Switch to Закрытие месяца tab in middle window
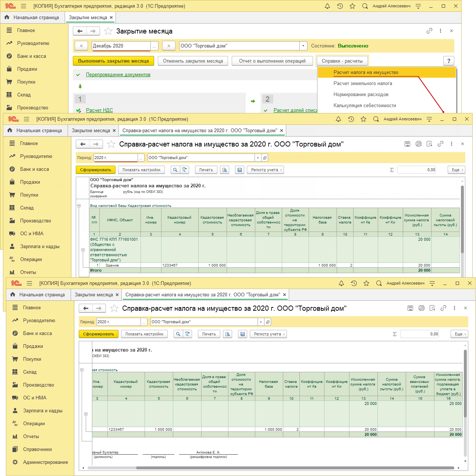The image size is (476, 476). pyautogui.click(x=91, y=131)
